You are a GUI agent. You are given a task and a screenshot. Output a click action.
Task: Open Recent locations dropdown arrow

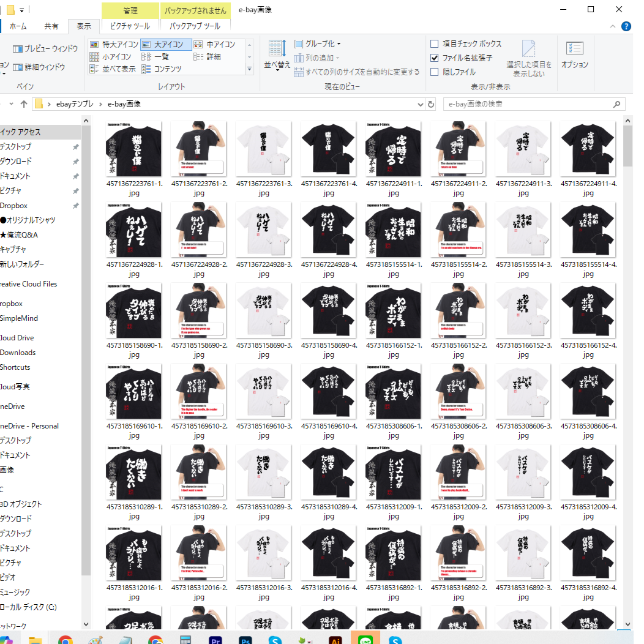click(x=12, y=104)
